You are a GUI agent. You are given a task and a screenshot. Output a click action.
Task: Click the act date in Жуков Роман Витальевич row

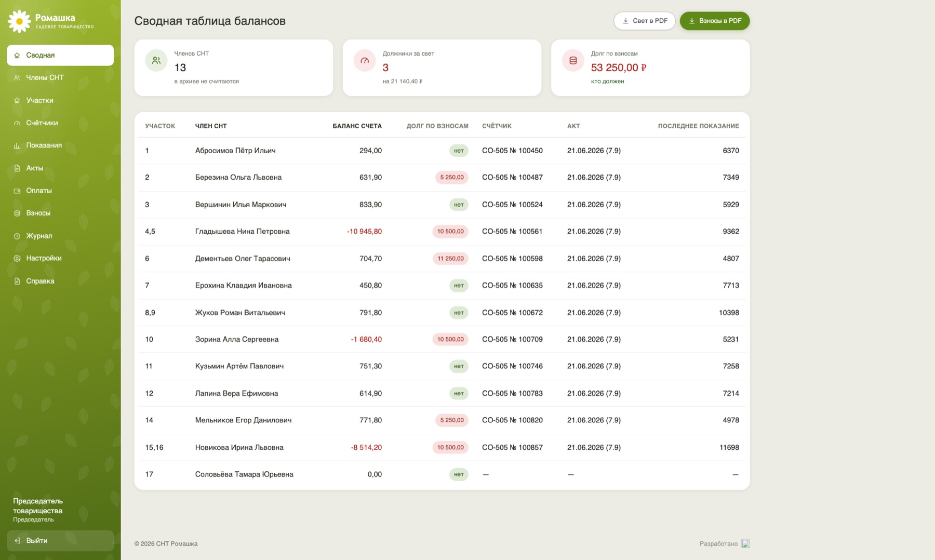coord(594,313)
